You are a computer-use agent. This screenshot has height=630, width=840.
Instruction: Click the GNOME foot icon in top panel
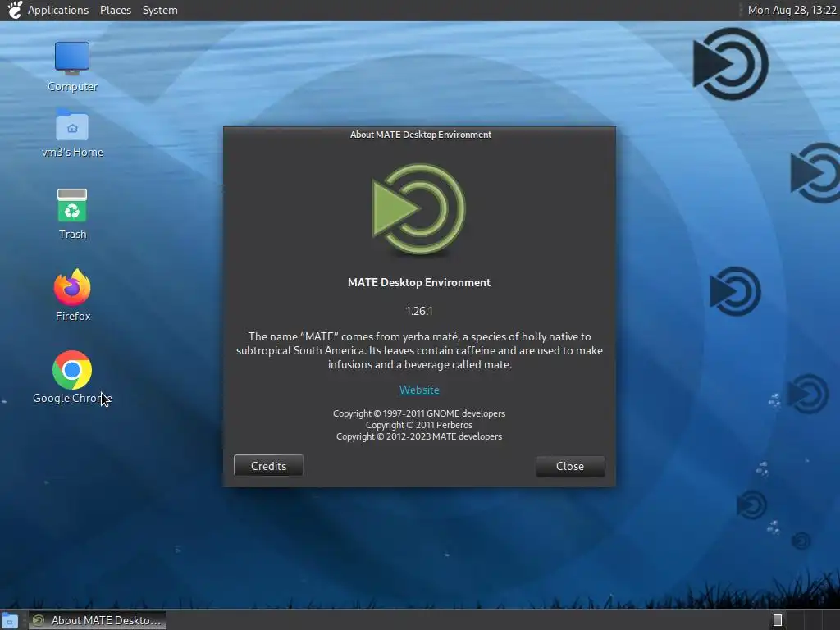coord(15,10)
